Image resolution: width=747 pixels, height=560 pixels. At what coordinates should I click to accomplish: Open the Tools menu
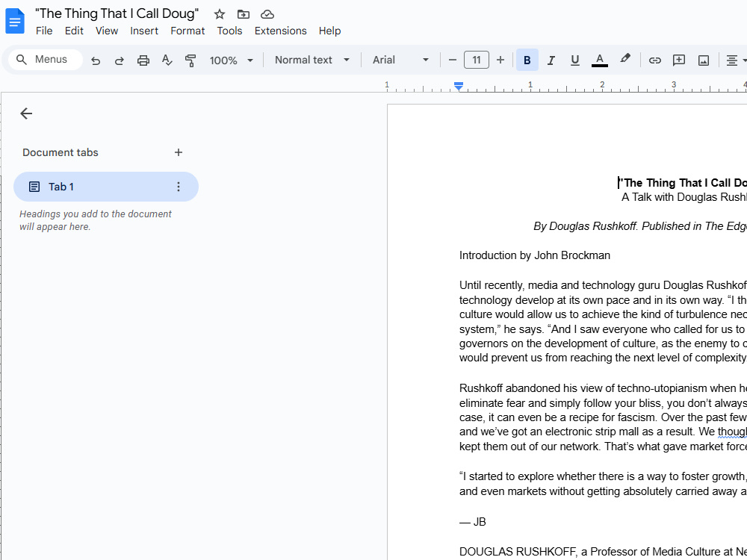pyautogui.click(x=229, y=31)
